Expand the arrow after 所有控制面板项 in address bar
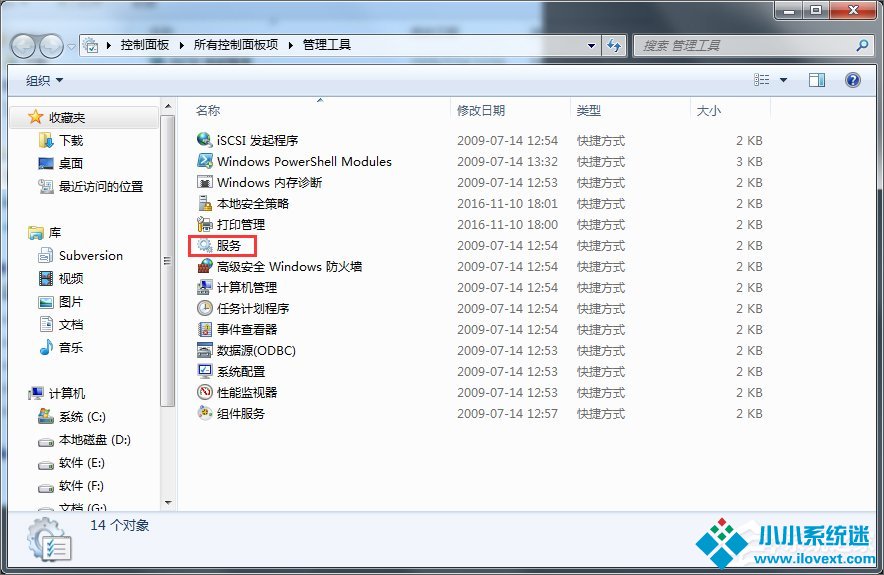Image resolution: width=884 pixels, height=575 pixels. coord(290,45)
